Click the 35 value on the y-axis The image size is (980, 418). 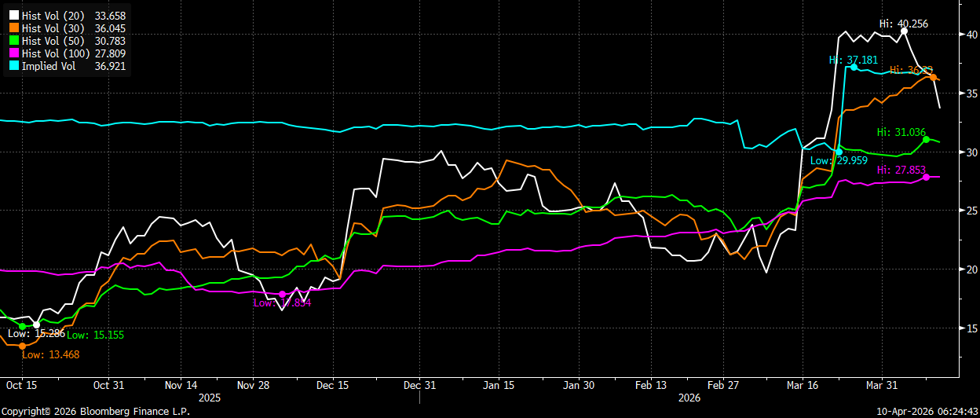[971, 93]
